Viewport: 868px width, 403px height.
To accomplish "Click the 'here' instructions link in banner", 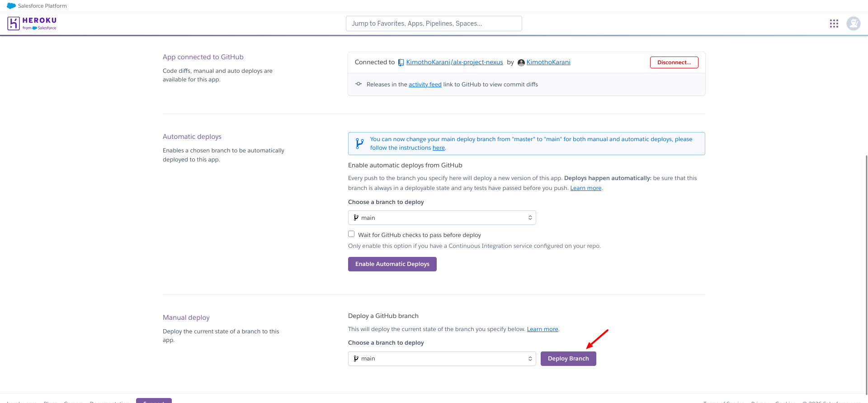I will [439, 148].
